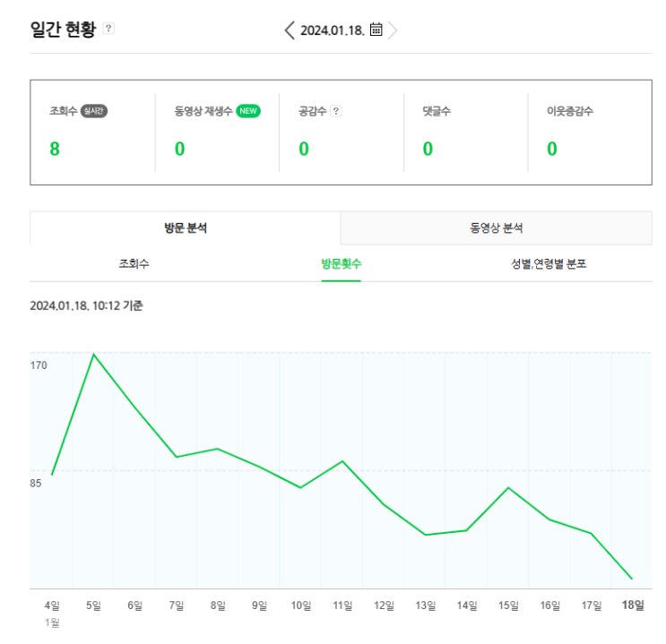The height and width of the screenshot is (644, 666).
Task: Click the 댓글수 statistic value
Action: coord(428,149)
